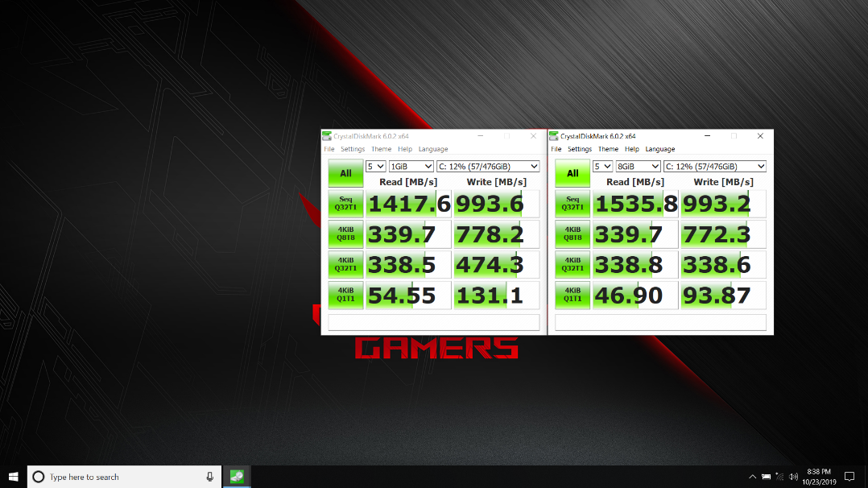Click comment field in left CrystalDiskMark window
Screen dimensions: 868x488
pyautogui.click(x=433, y=322)
